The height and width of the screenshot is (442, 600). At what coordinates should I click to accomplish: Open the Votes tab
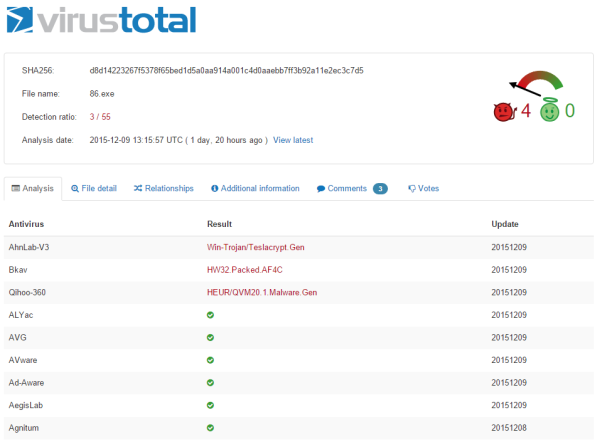[x=423, y=188]
